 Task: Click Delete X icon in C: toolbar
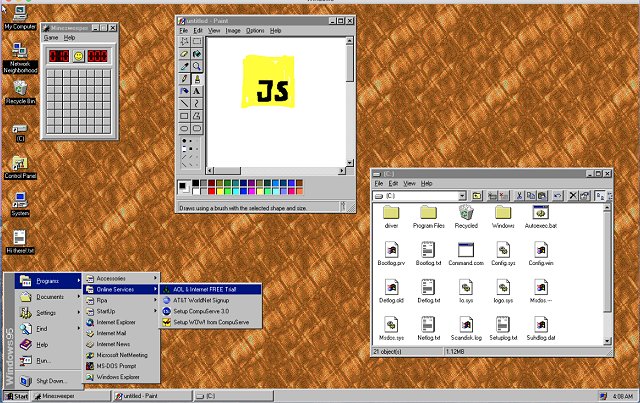pyautogui.click(x=573, y=196)
